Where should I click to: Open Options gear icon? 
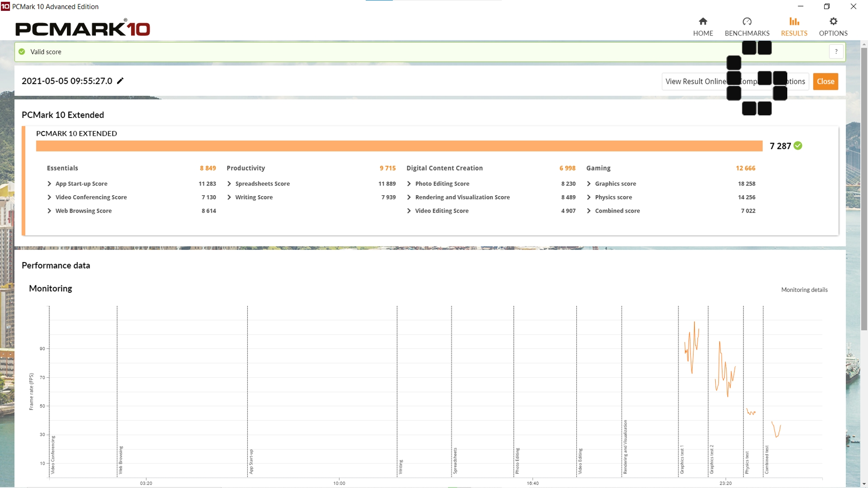(x=833, y=22)
